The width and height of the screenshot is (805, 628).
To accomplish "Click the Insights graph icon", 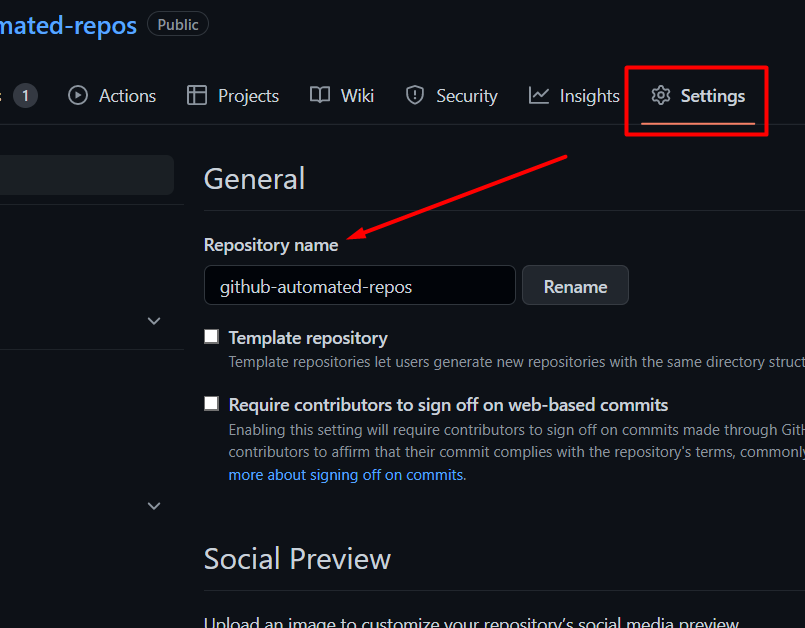I will pyautogui.click(x=539, y=96).
